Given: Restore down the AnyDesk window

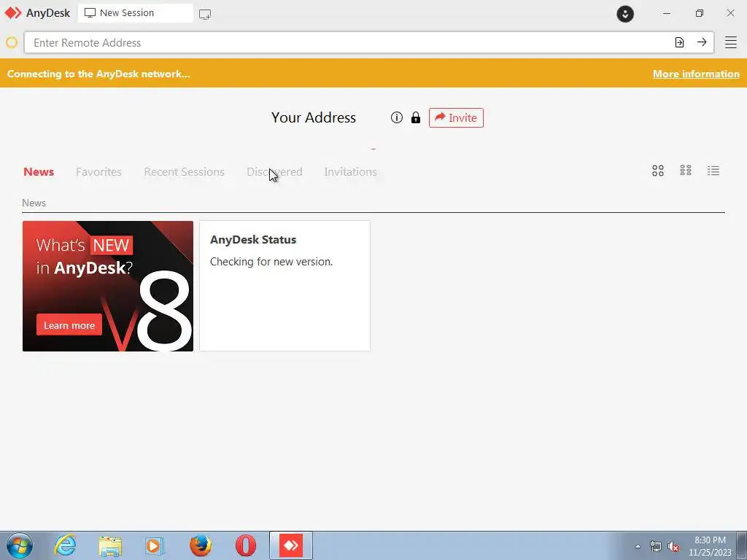Looking at the screenshot, I should (699, 13).
